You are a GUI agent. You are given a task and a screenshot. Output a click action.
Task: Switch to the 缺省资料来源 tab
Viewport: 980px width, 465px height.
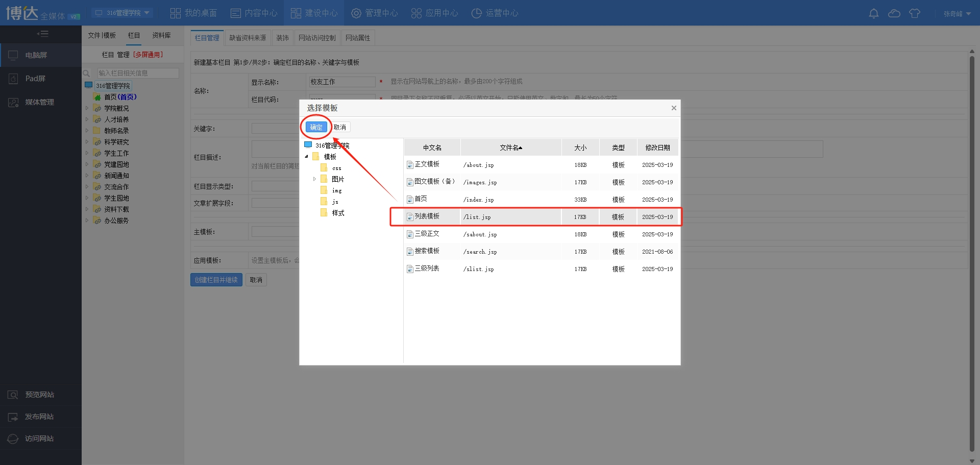(x=248, y=38)
